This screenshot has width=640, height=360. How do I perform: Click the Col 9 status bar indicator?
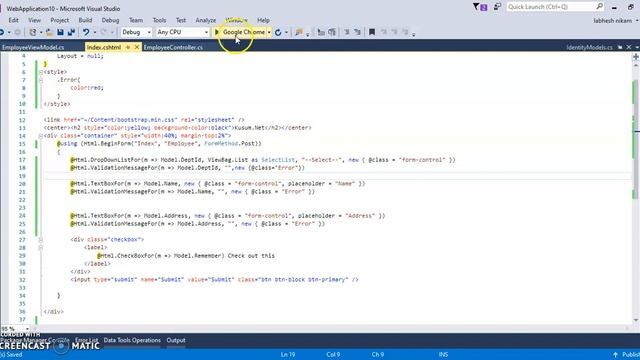333,355
